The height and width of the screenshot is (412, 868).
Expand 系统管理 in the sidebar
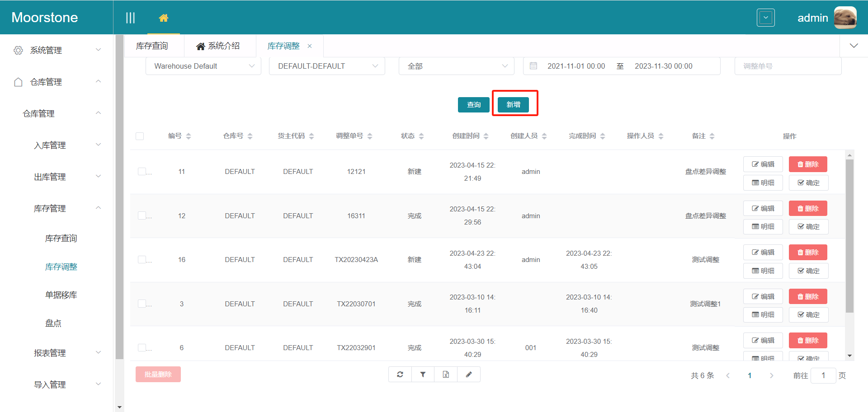(x=57, y=50)
